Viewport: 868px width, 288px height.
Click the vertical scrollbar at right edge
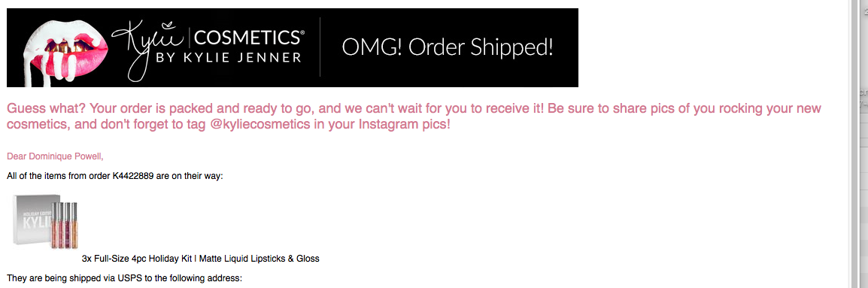point(852,144)
